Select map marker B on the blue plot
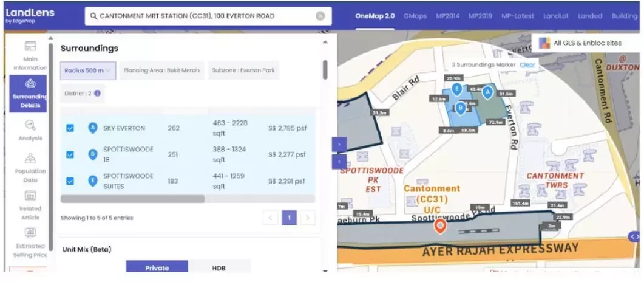The width and height of the screenshot is (644, 282). pyautogui.click(x=461, y=108)
